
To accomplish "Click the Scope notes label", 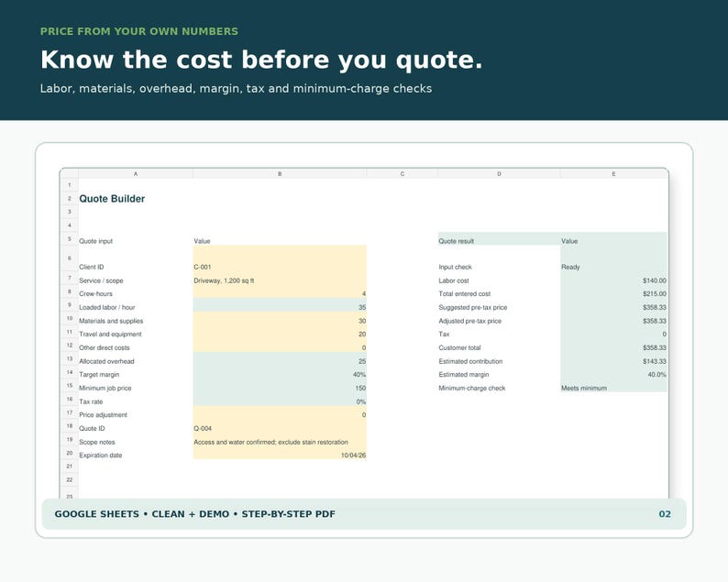I will click(x=97, y=442).
